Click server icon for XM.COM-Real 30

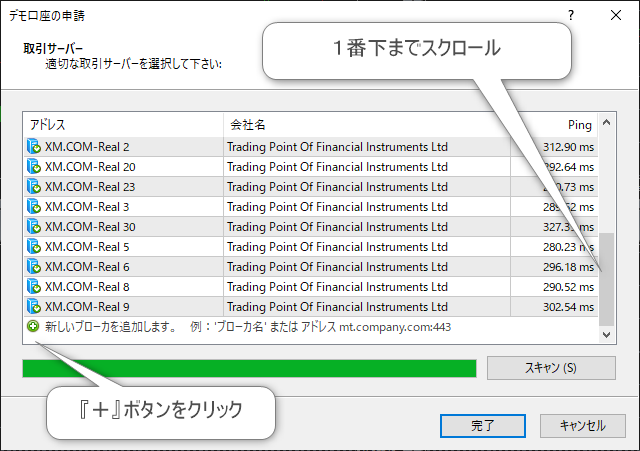click(34, 227)
